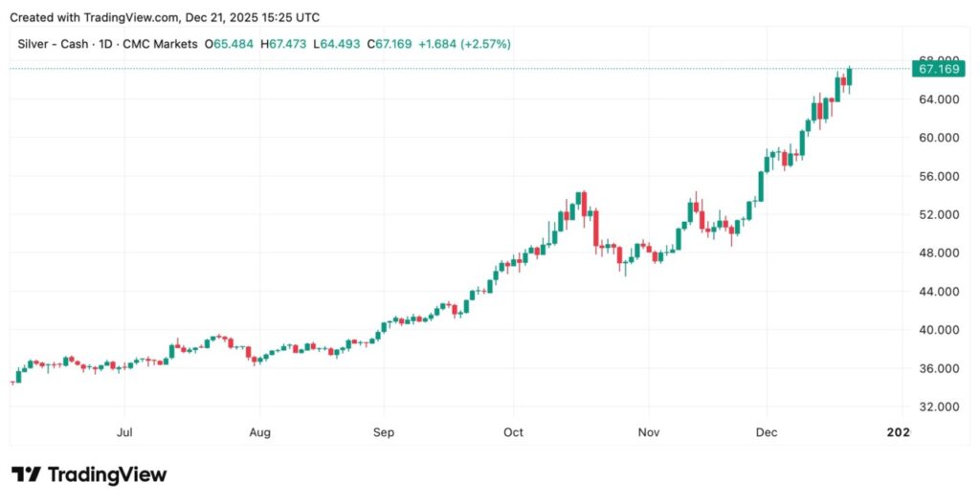Screen dimensions: 980x504
Task: Click the 32.000 price axis label
Action: tap(938, 407)
